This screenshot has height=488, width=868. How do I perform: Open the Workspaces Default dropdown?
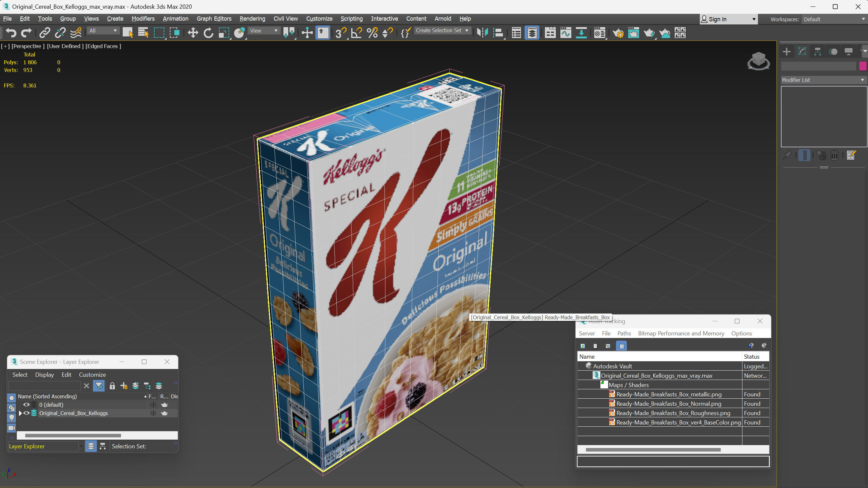pyautogui.click(x=834, y=19)
